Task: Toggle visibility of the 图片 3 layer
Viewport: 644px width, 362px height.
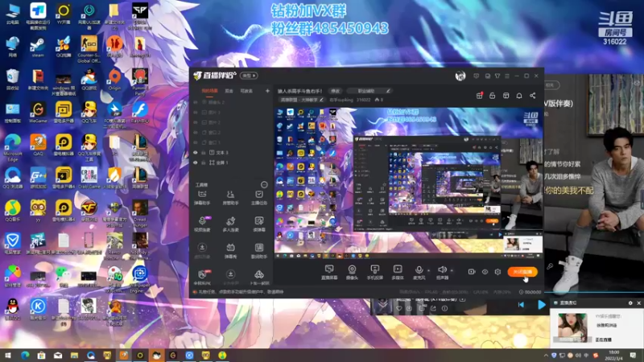Action: (196, 112)
